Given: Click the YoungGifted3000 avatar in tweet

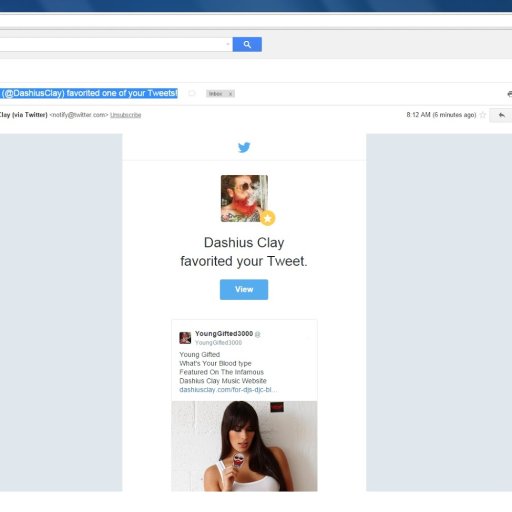Looking at the screenshot, I should coord(185,338).
